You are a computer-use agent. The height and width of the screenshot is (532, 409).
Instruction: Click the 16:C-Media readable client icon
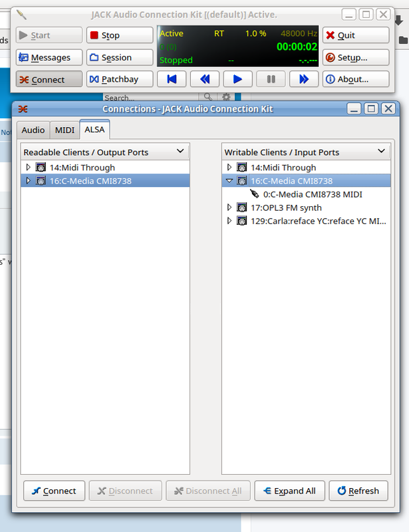coord(41,180)
